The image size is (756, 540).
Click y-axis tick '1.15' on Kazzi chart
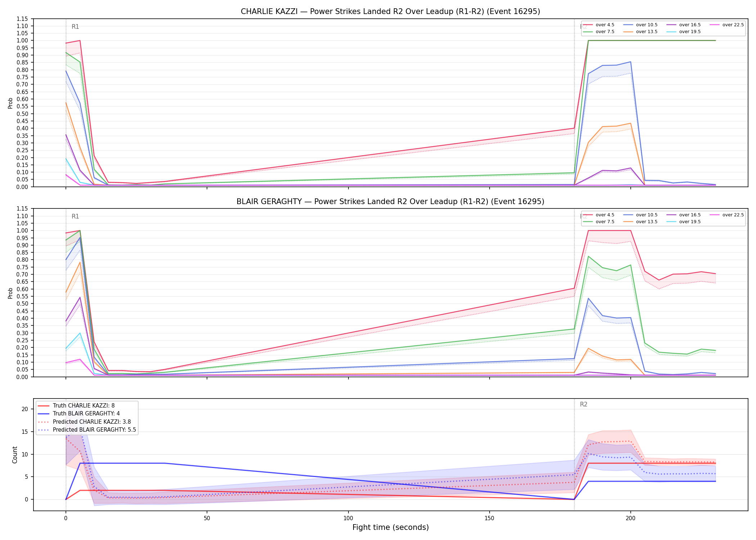(x=22, y=19)
